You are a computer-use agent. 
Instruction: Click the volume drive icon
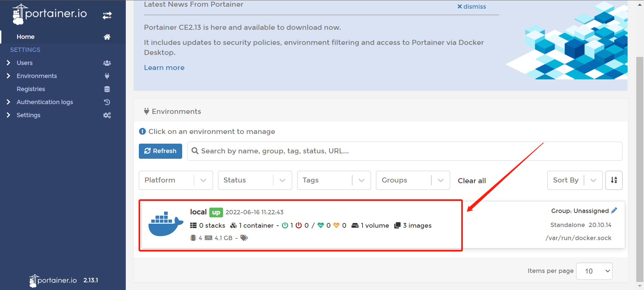[355, 225]
